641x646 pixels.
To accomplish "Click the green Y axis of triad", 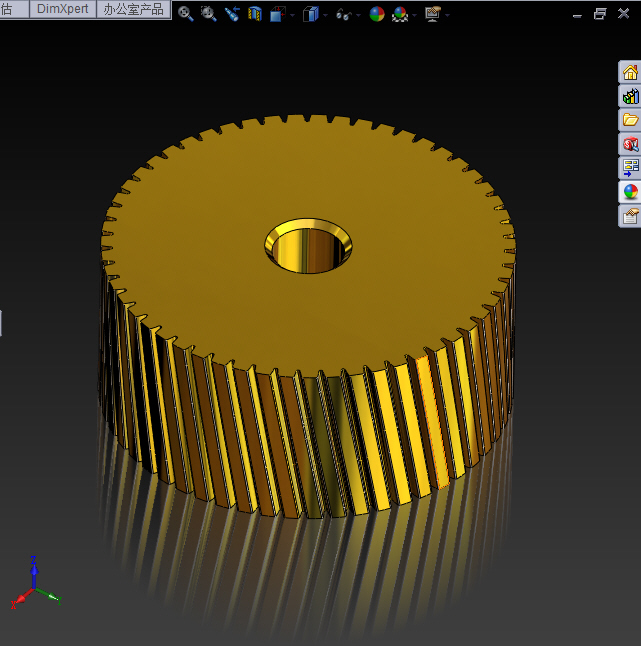I will [x=49, y=596].
